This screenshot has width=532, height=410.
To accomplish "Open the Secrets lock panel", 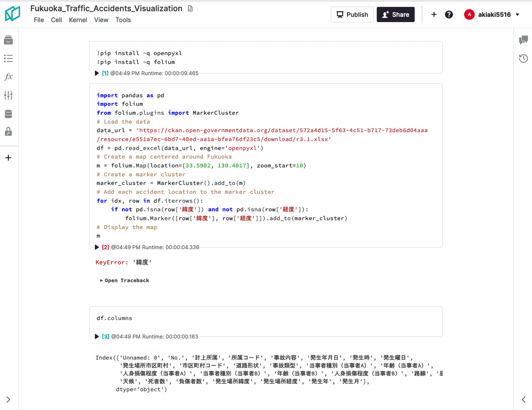I will coord(8,132).
